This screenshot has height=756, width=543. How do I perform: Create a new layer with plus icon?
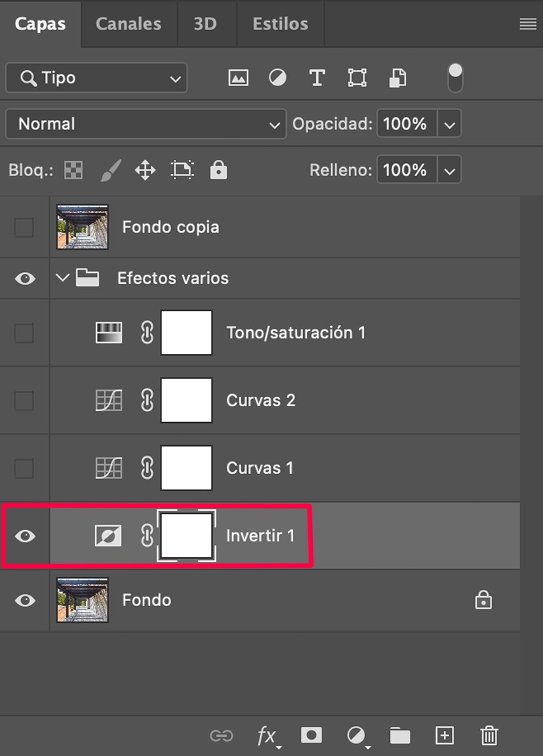(x=445, y=735)
